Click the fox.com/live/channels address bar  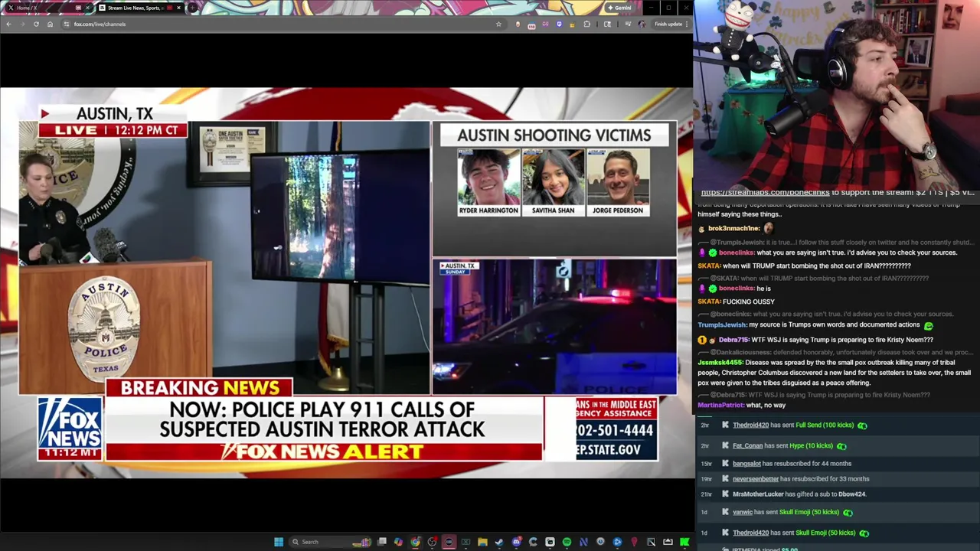[276, 24]
